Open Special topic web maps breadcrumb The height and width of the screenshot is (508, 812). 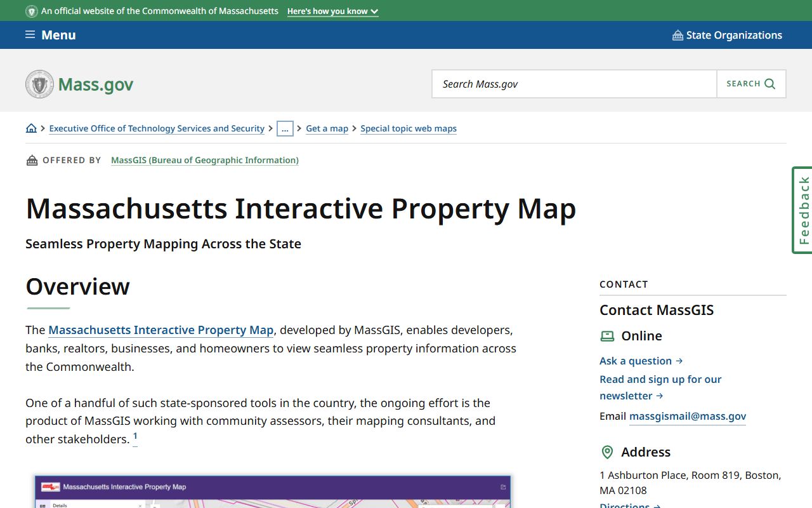(409, 128)
